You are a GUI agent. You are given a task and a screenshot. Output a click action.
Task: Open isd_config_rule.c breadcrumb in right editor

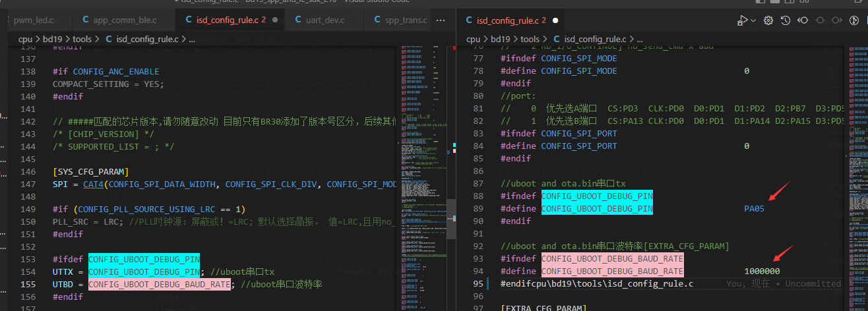596,39
